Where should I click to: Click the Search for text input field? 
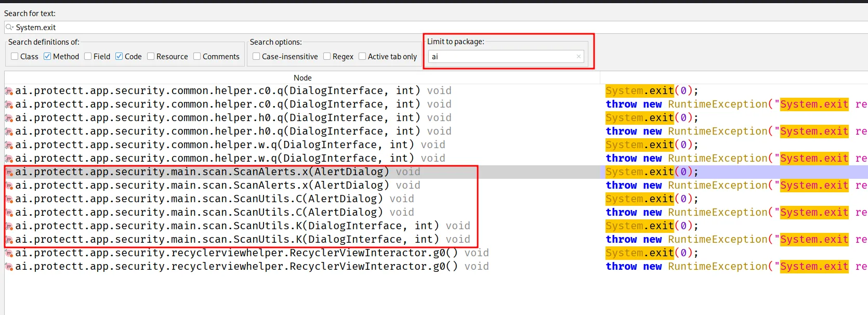(436, 27)
